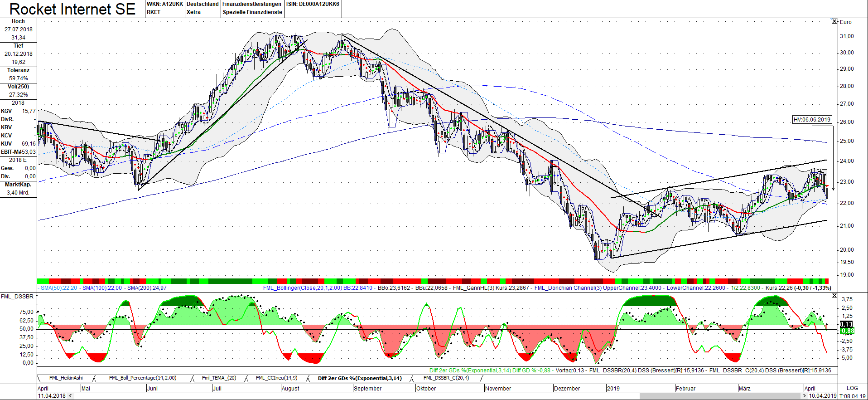
Task: Click the 2019 year marker
Action: tap(613, 388)
